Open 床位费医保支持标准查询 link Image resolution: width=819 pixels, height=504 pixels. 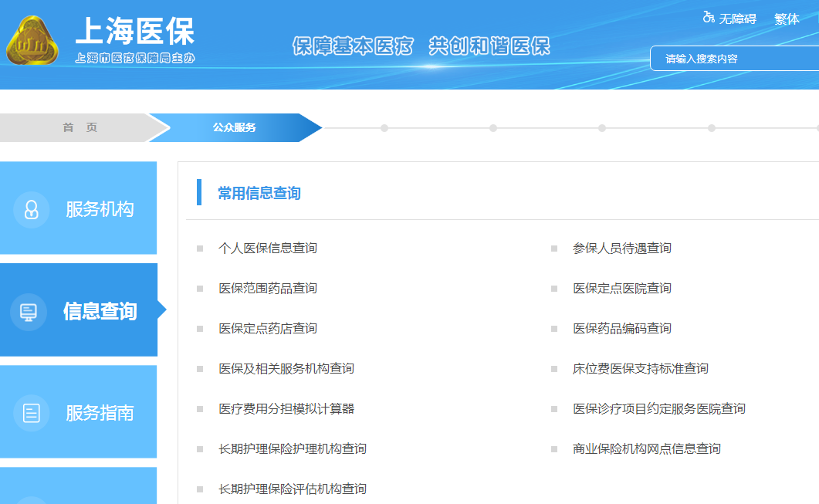(640, 369)
